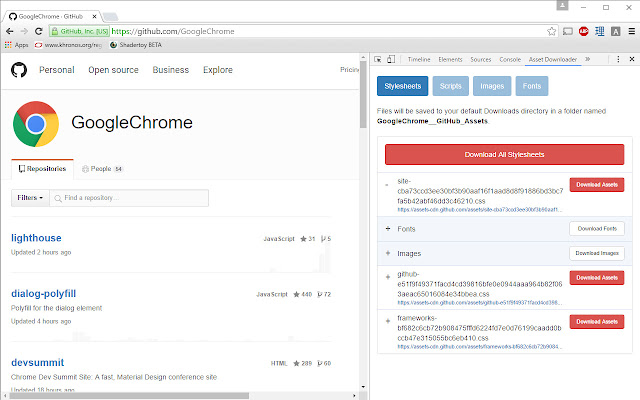Image resolution: width=640 pixels, height=400 pixels.
Task: Open the github- stylesheet URL link
Action: [480, 303]
